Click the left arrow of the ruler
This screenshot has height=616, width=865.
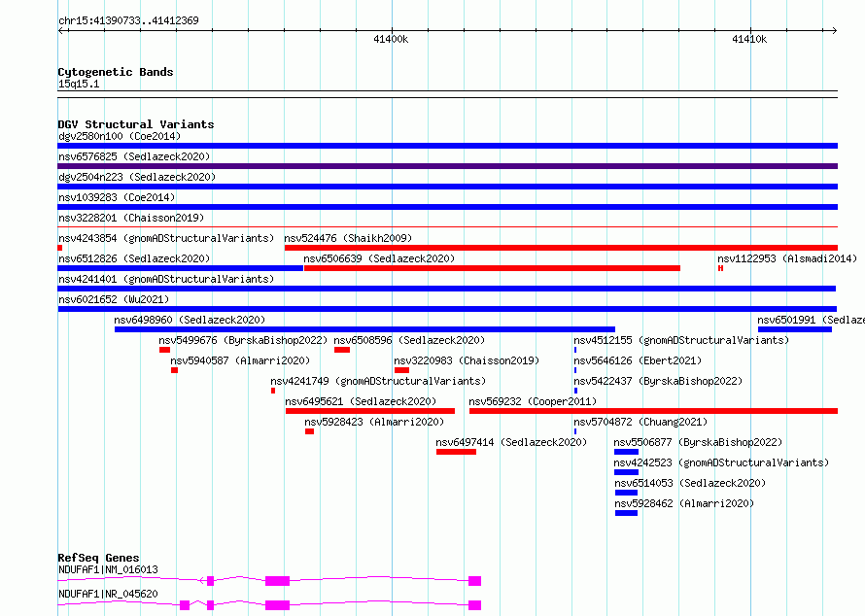62,31
